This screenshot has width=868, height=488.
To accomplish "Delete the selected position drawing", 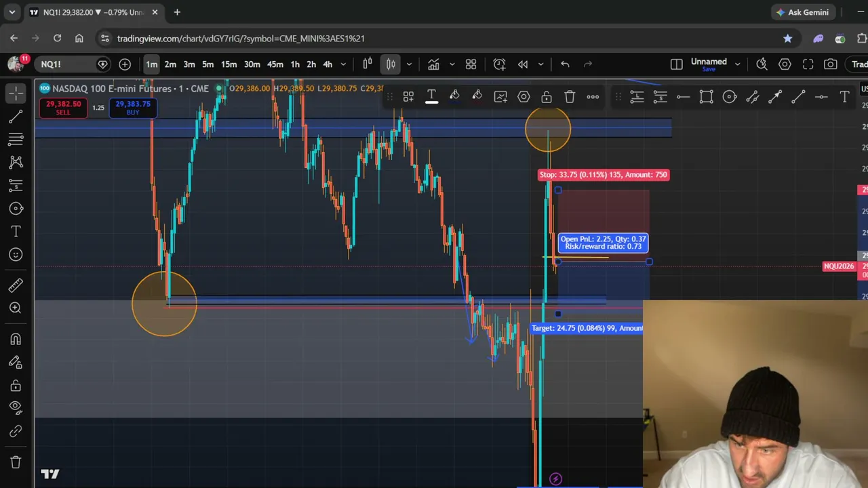I will coord(570,97).
